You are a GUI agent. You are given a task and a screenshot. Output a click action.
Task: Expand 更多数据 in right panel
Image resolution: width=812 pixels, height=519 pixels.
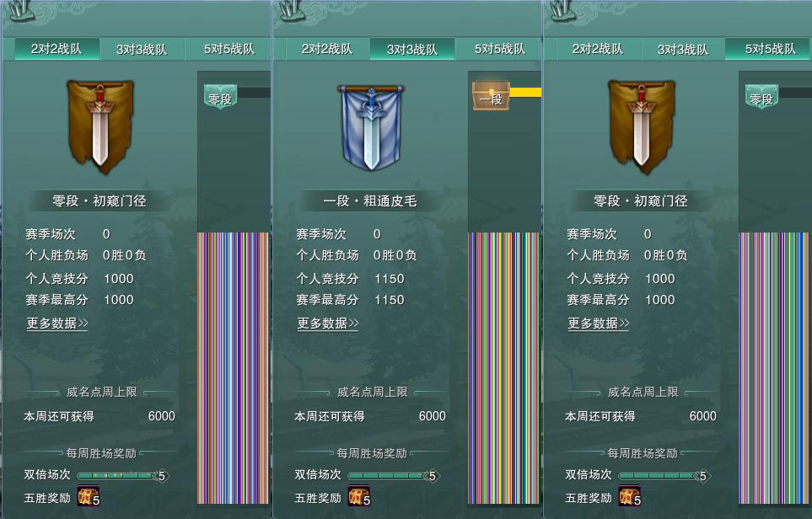(598, 324)
